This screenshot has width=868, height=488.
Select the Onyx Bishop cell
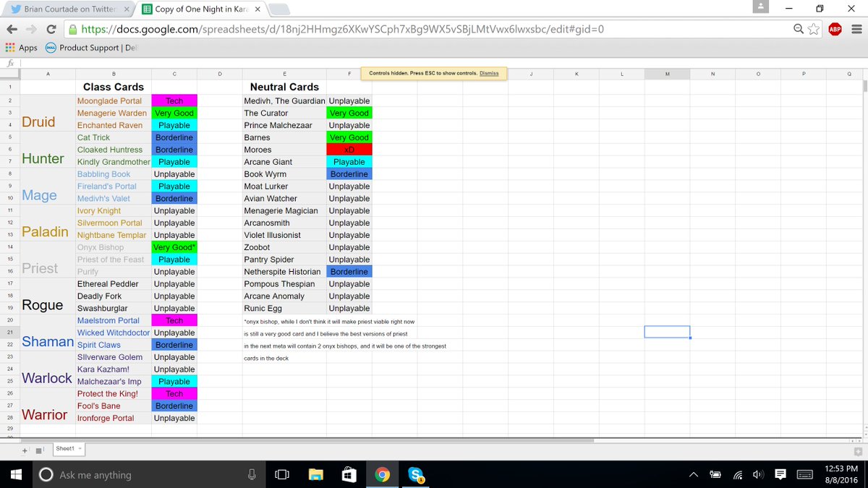click(114, 247)
